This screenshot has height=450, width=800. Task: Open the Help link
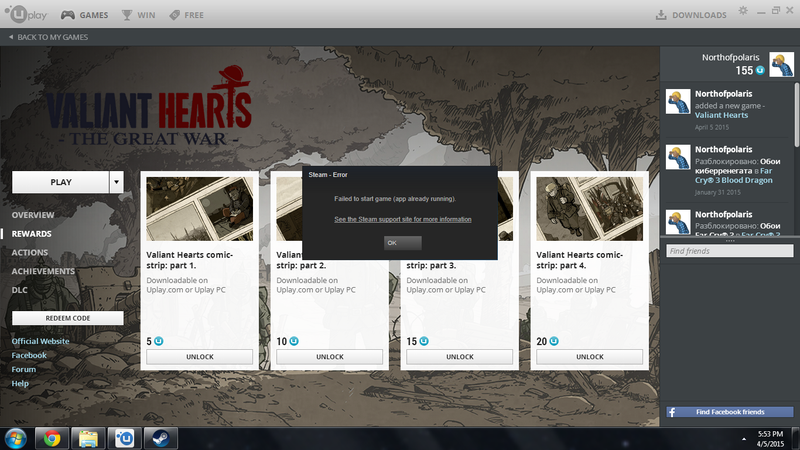click(x=20, y=383)
